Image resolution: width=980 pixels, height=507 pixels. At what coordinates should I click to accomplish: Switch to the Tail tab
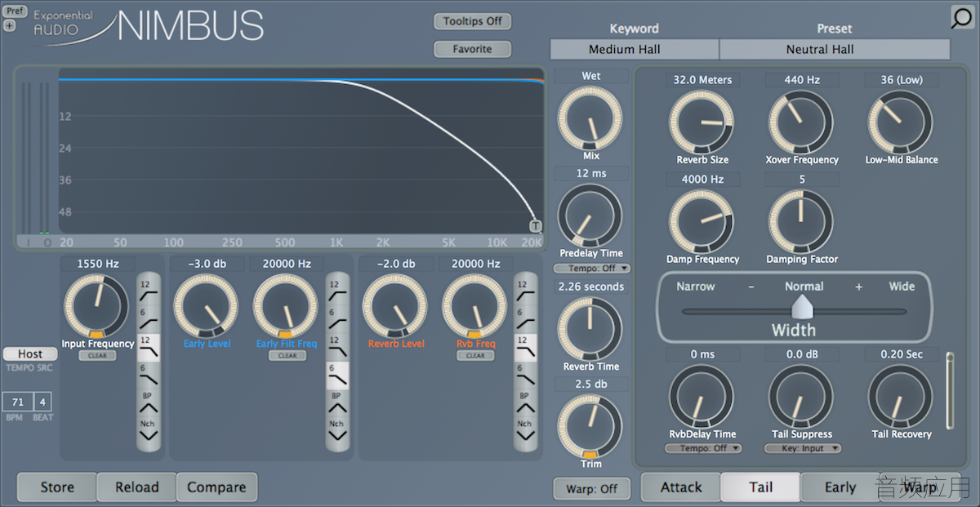click(760, 487)
